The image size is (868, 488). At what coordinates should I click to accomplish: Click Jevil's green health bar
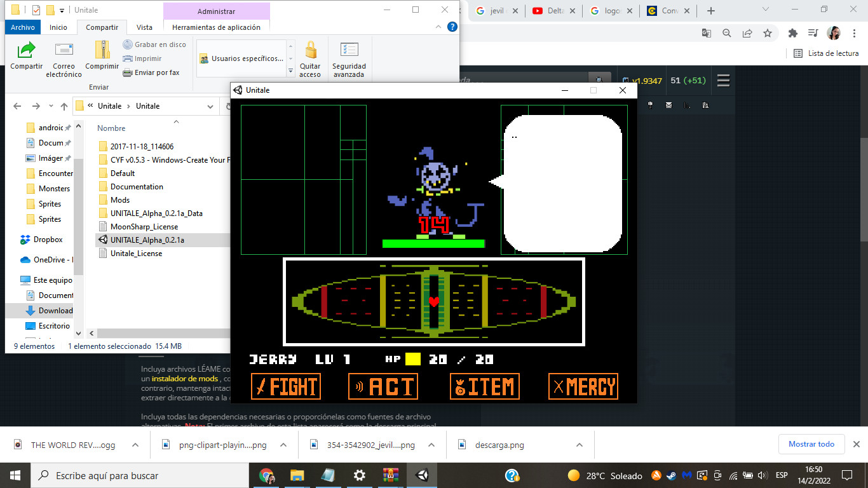(433, 243)
